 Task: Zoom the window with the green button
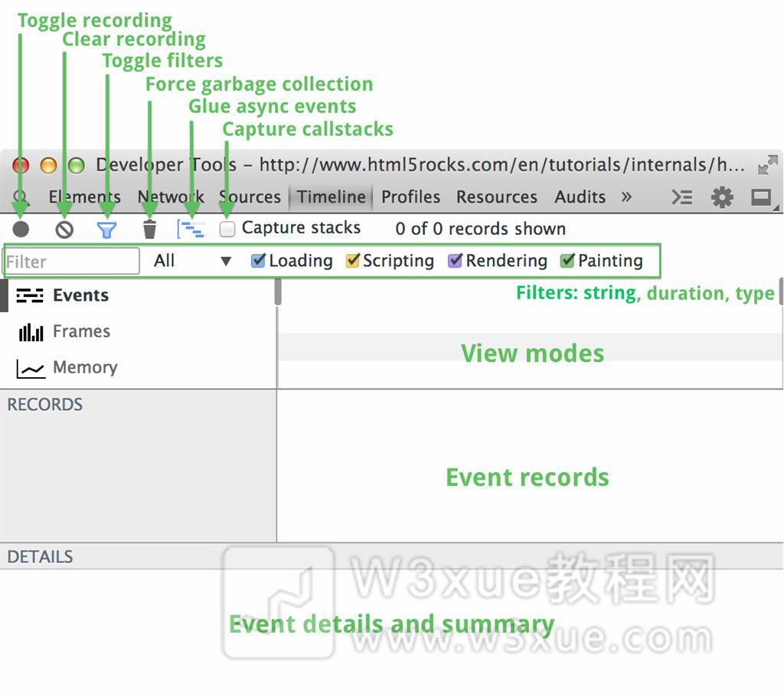pyautogui.click(x=77, y=165)
